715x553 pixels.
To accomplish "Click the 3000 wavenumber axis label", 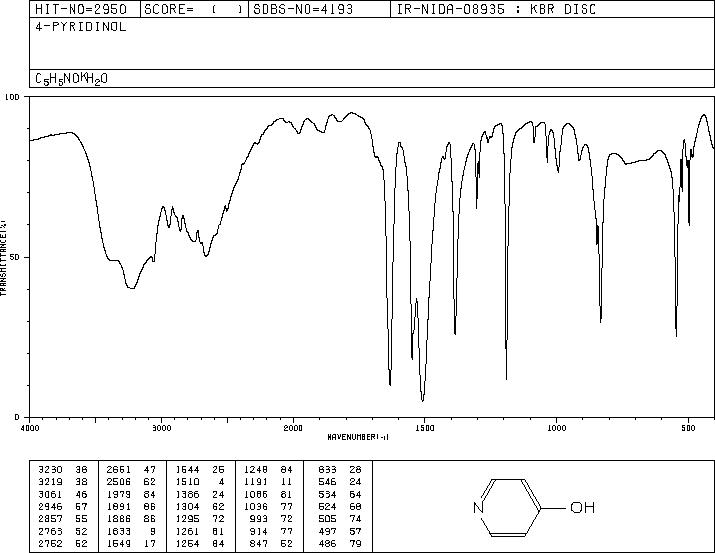I will coord(161,428).
